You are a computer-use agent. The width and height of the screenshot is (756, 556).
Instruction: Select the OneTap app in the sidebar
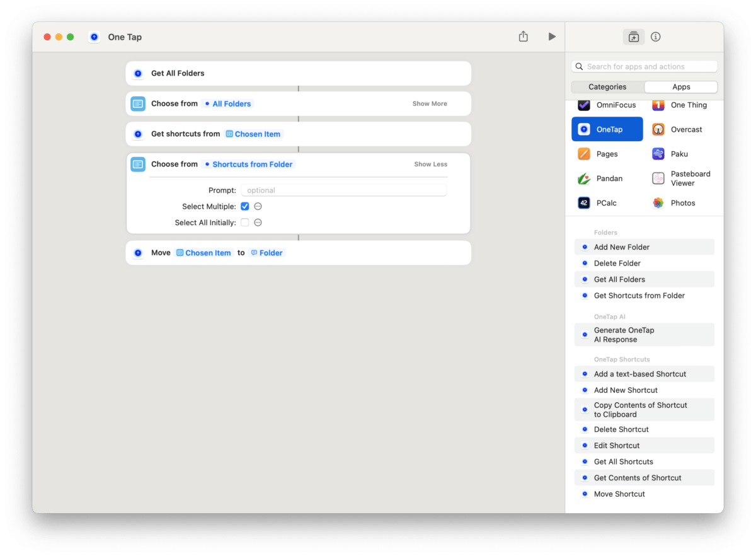click(607, 129)
